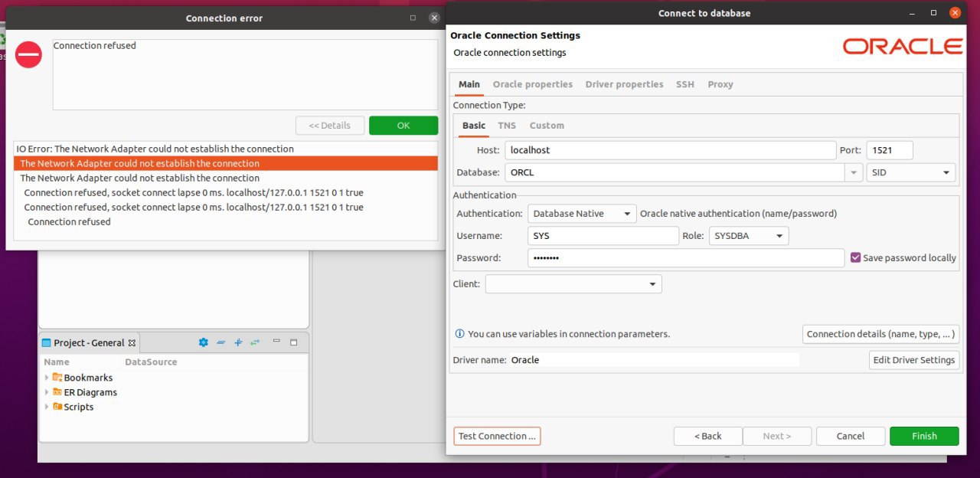
Task: Select the Custom connection type tab
Action: coord(547,126)
